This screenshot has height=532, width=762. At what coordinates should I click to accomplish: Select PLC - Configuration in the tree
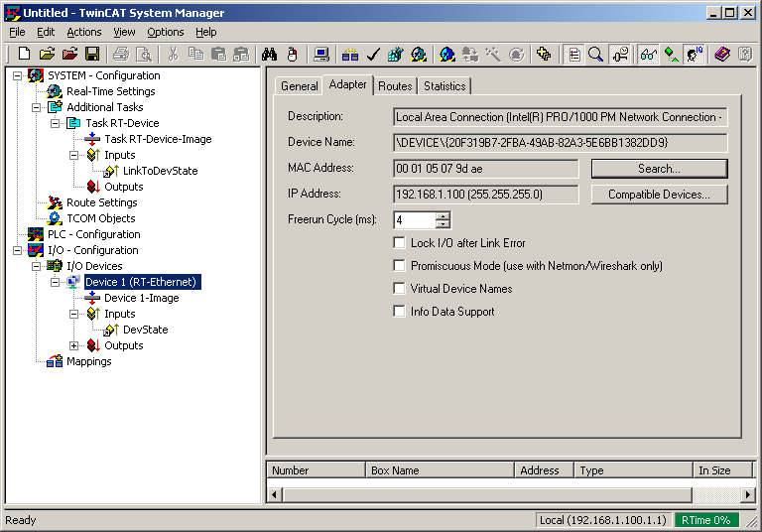click(94, 234)
